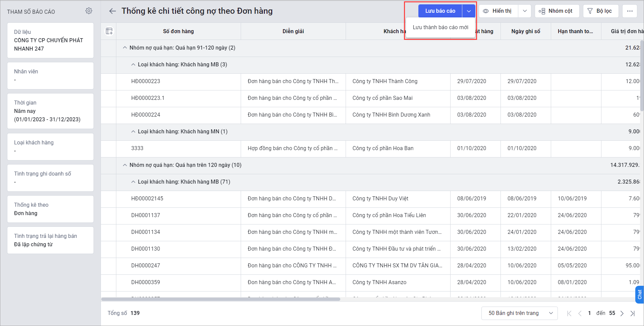Expand the chevron next to Hiển thị

525,11
